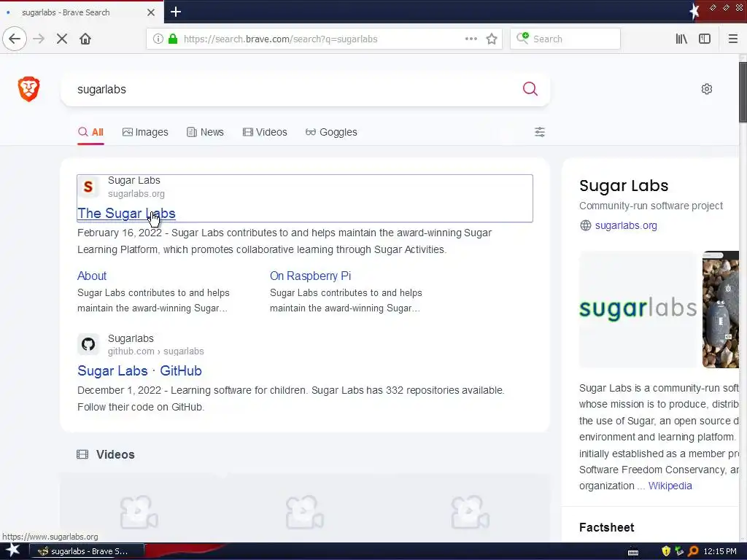Click the GitHub octocat favicon
This screenshot has width=747, height=560.
click(x=88, y=344)
